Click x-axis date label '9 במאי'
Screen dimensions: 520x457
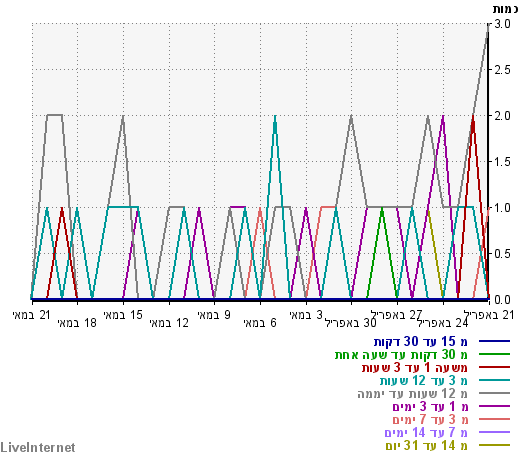214,315
